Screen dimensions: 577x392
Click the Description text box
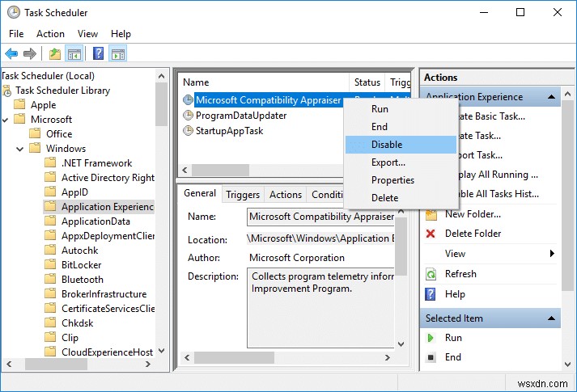(x=320, y=307)
